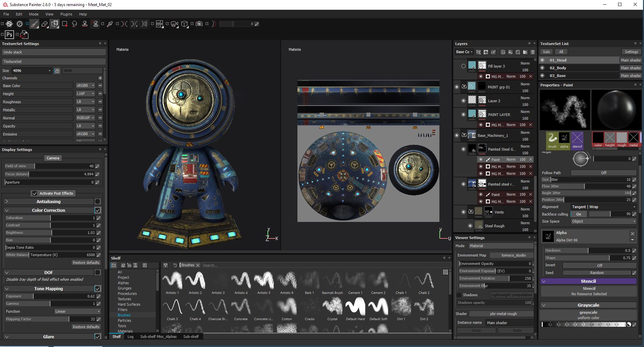Hide the Vents layer
Screen dimensions: 644x347
(463, 212)
